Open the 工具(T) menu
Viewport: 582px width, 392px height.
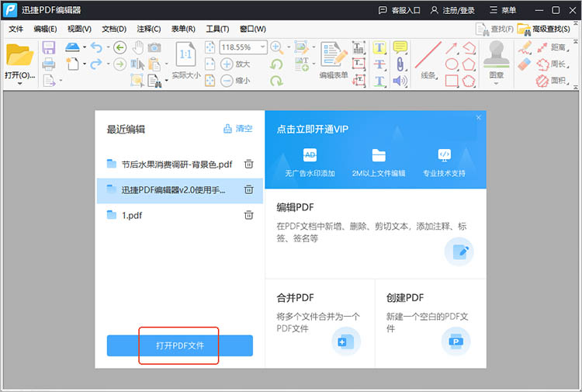[x=217, y=29]
